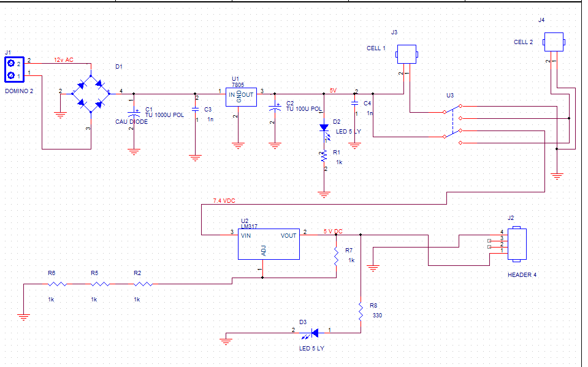Select the U3 double-pole switch symbol
Viewport: 588px width, 367px height.
click(x=453, y=124)
